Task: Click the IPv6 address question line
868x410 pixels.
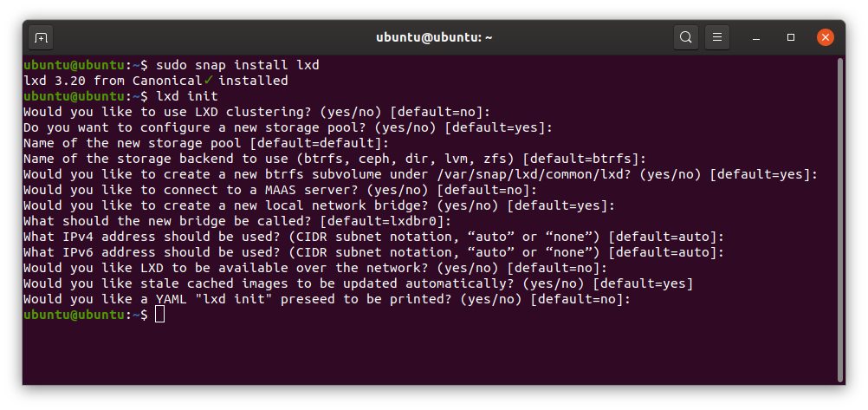Action: point(373,252)
